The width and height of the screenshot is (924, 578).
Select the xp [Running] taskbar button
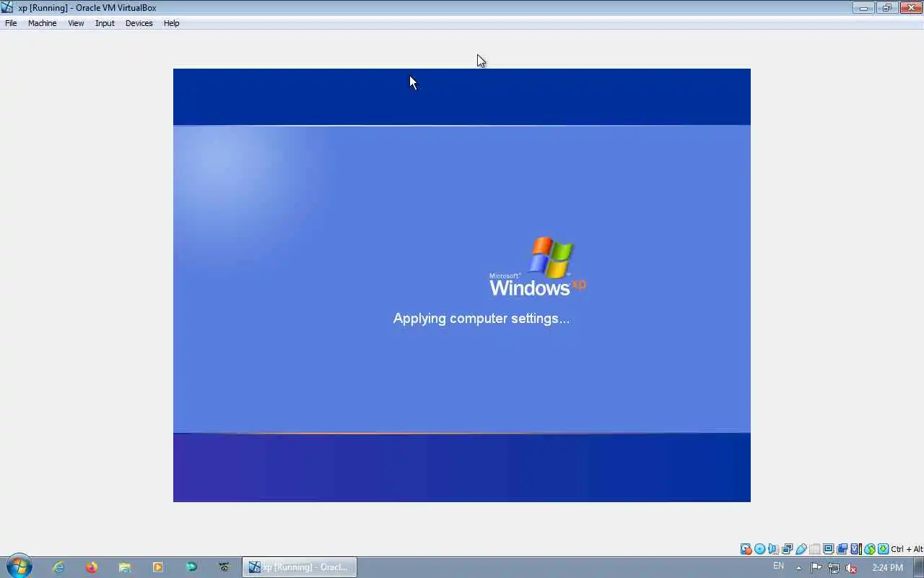300,567
